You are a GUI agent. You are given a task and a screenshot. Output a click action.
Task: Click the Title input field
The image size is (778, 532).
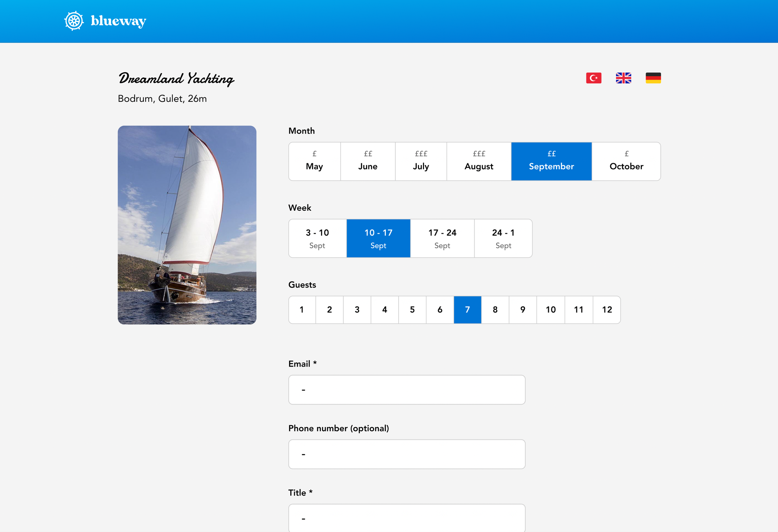(406, 518)
